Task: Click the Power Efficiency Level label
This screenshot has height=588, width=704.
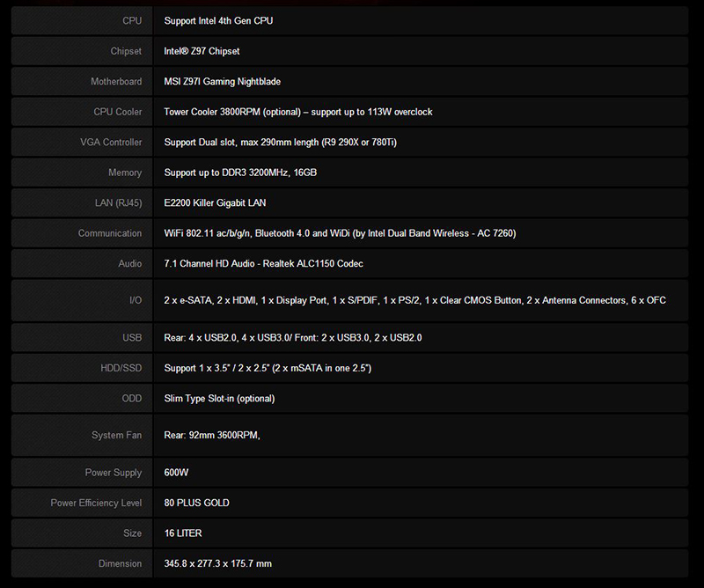Action: click(96, 503)
